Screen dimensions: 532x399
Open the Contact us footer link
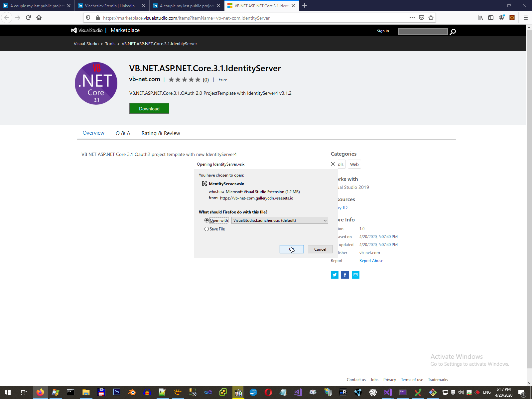click(x=356, y=380)
